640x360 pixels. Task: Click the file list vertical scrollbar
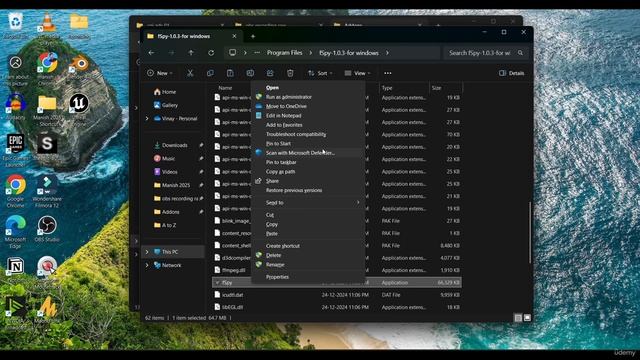point(530,233)
